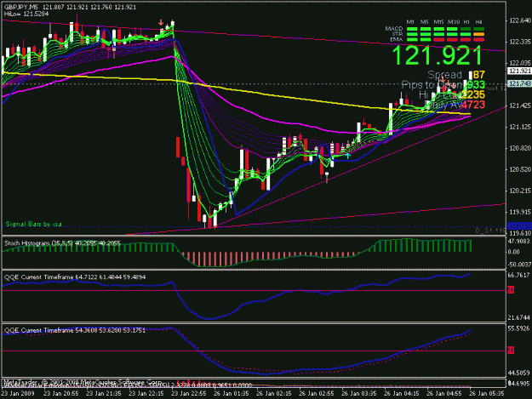Select the red EMA signal bar under M15
This screenshot has height=399, width=532.
coord(439,40)
